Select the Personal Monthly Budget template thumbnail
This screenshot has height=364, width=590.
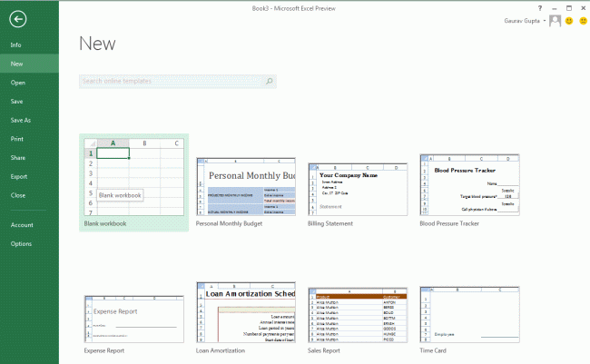pos(246,187)
